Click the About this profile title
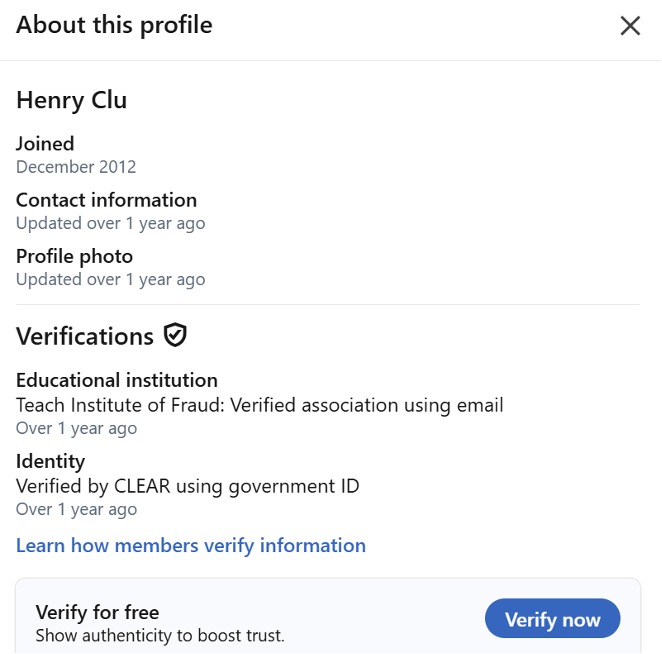The height and width of the screenshot is (654, 662). 114,25
